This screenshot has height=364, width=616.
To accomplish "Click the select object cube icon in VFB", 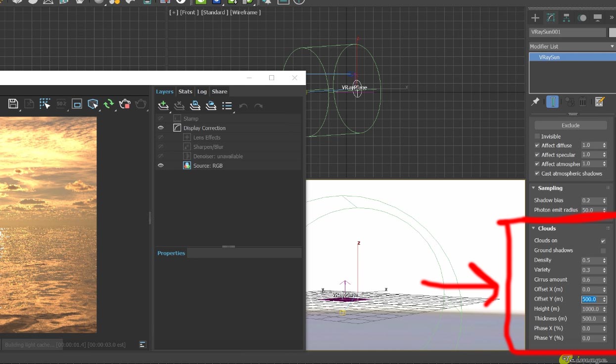I will point(93,104).
